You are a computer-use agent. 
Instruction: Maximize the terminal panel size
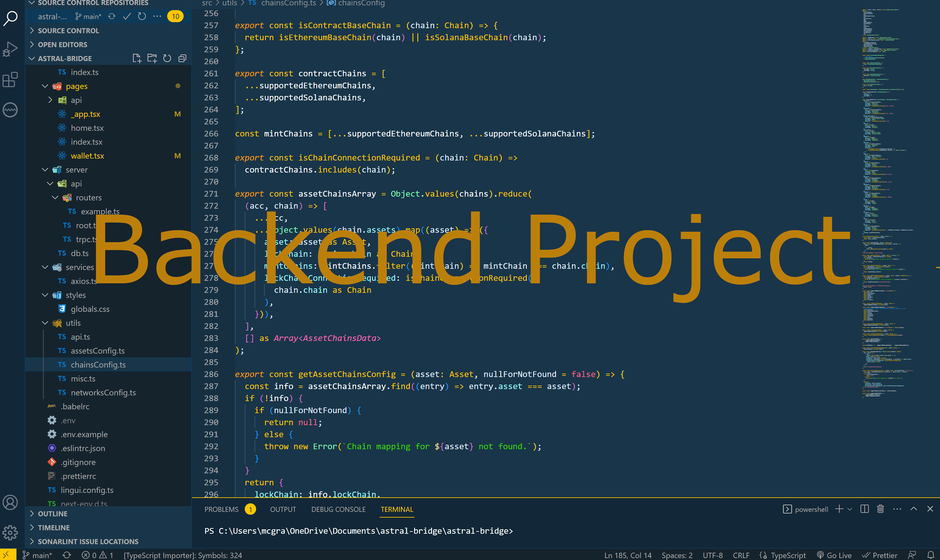pyautogui.click(x=914, y=509)
